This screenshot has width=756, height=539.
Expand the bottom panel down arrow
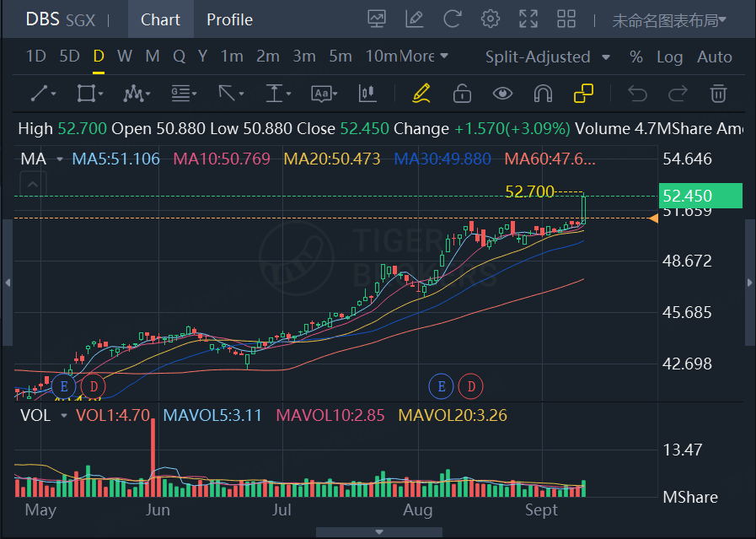pos(379,532)
